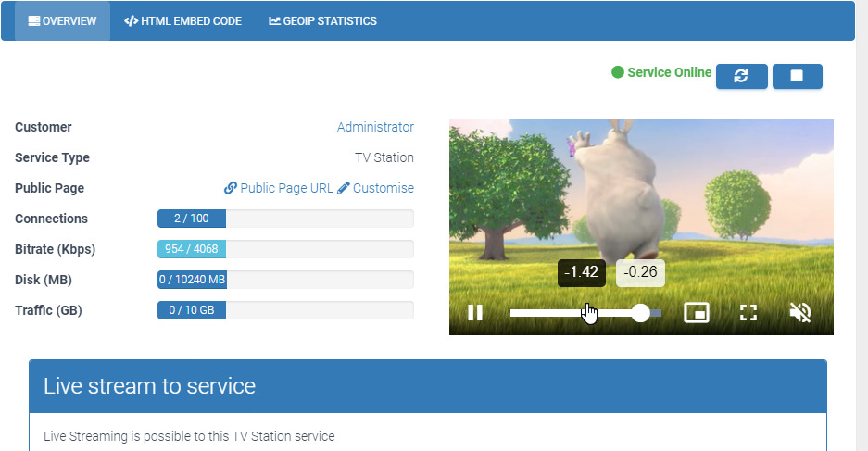
Task: Click the Traffic (GB) label
Action: click(x=48, y=310)
